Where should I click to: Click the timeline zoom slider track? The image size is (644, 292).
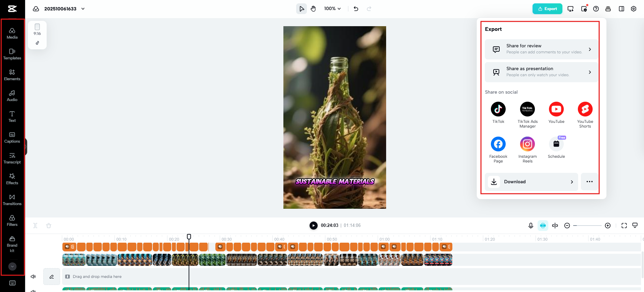(x=587, y=226)
